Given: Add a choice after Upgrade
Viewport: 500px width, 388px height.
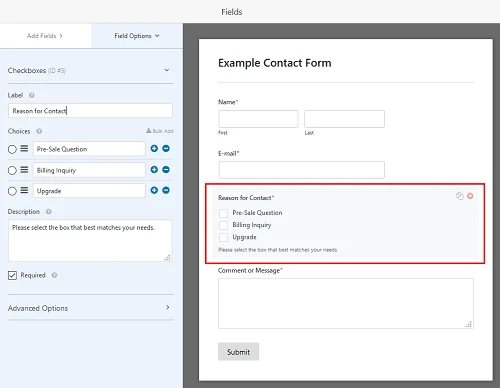Looking at the screenshot, I should click(154, 190).
